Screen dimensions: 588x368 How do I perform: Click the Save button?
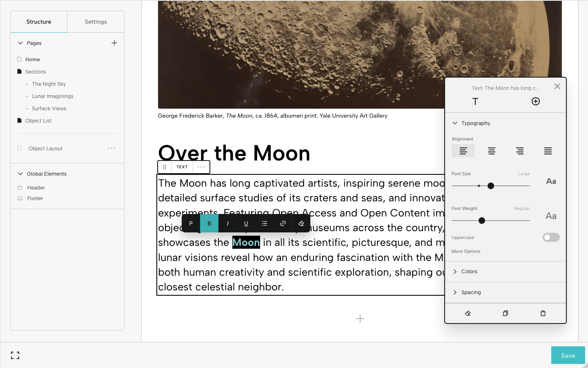click(568, 355)
